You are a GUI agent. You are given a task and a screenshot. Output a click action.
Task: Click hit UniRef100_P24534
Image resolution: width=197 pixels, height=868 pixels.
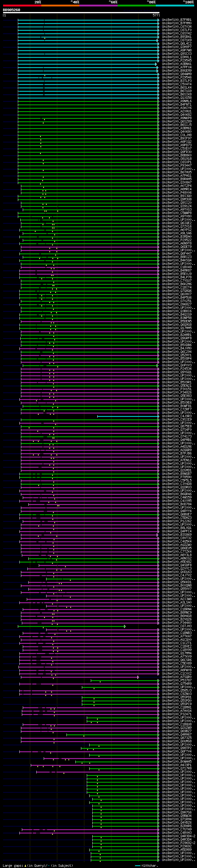coord(177,369)
